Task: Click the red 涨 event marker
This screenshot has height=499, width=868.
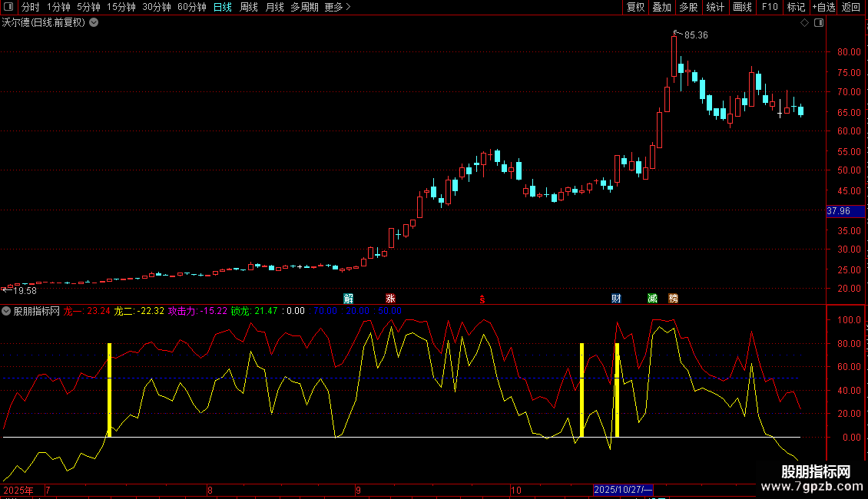Action: [x=390, y=299]
